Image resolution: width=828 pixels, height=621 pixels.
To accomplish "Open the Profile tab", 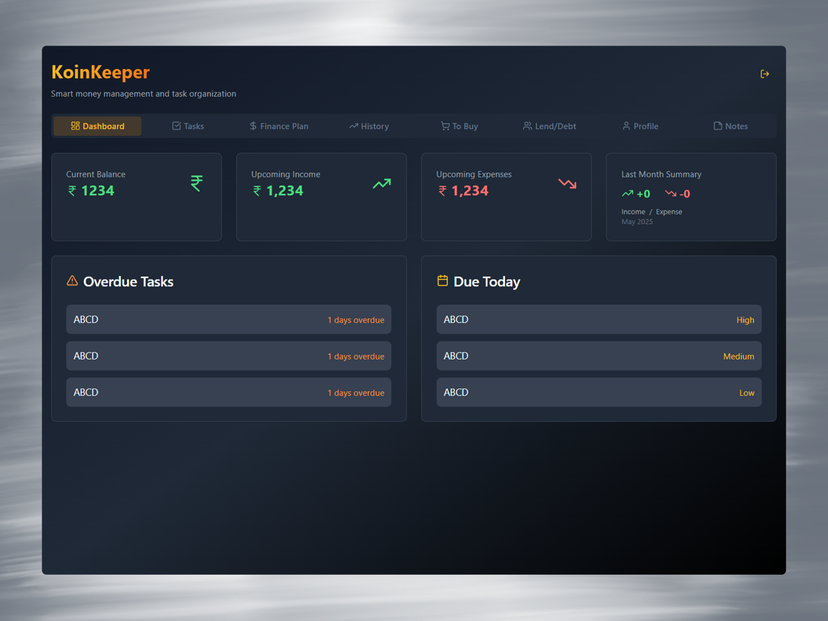I will tap(640, 126).
